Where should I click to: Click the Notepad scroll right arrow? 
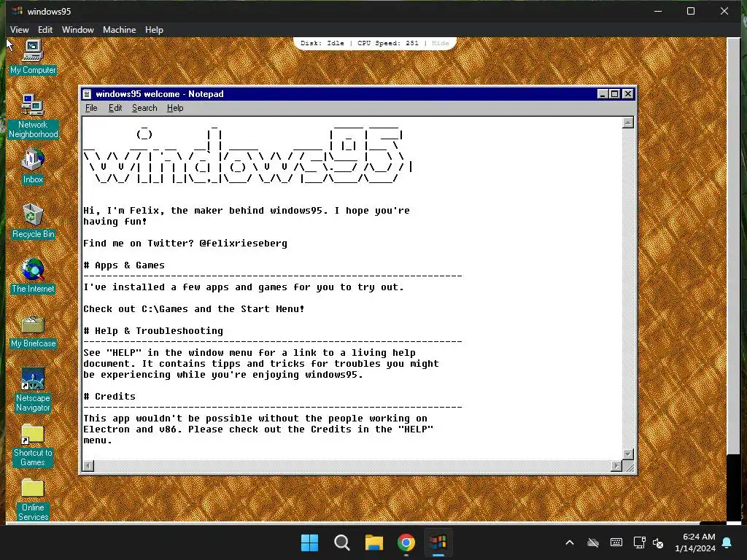[x=616, y=466]
